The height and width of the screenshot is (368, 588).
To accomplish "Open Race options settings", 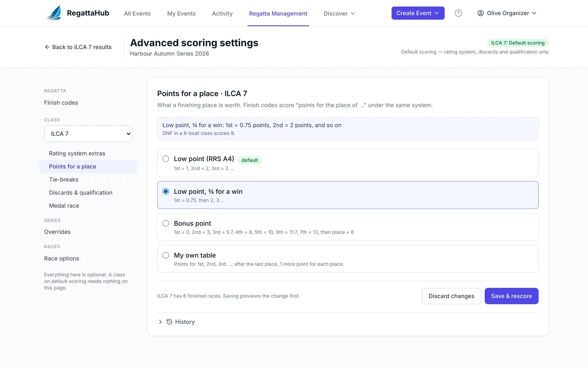I will (62, 258).
